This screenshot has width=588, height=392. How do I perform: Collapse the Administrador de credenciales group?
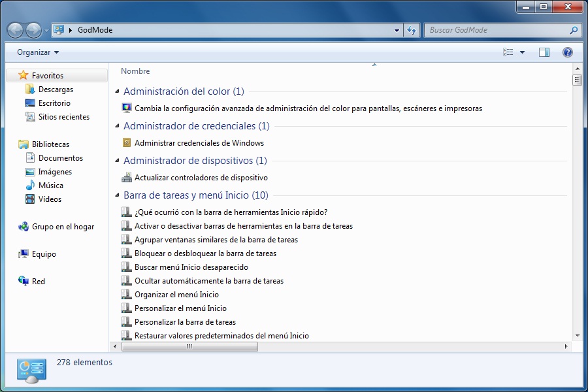coord(117,125)
